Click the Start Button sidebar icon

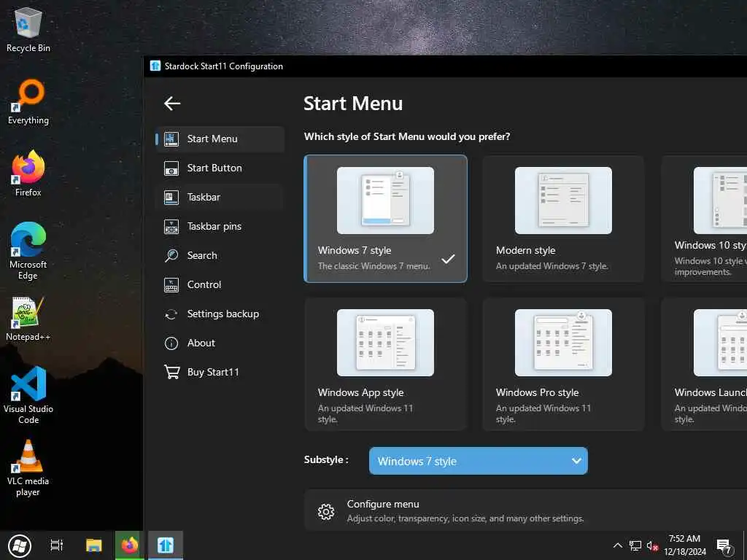coord(171,168)
